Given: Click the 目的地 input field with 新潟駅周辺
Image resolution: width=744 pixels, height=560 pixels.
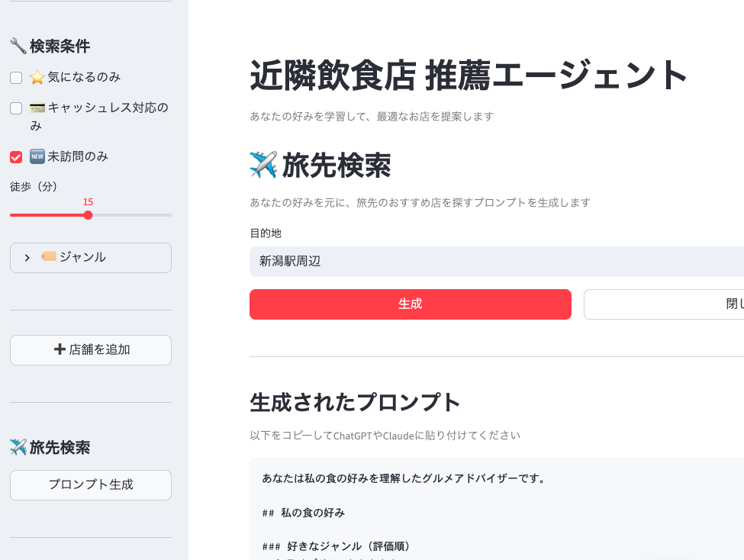Looking at the screenshot, I should pos(497,262).
